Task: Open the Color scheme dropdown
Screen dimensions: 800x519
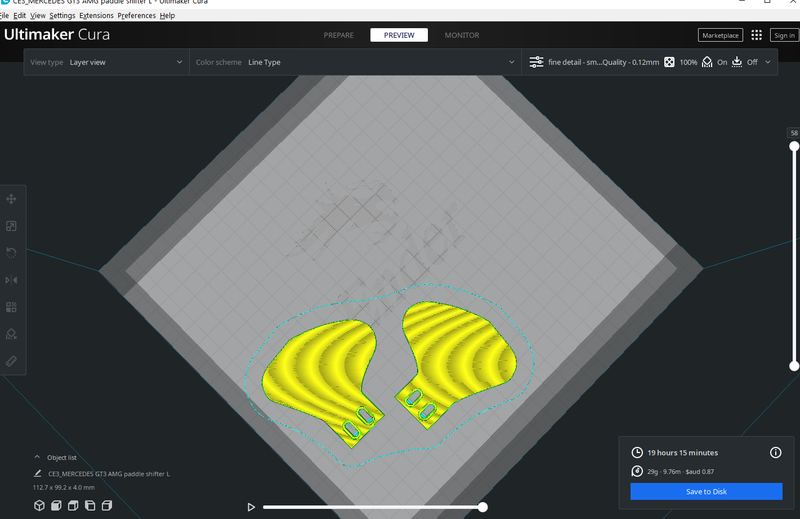Action: point(354,62)
